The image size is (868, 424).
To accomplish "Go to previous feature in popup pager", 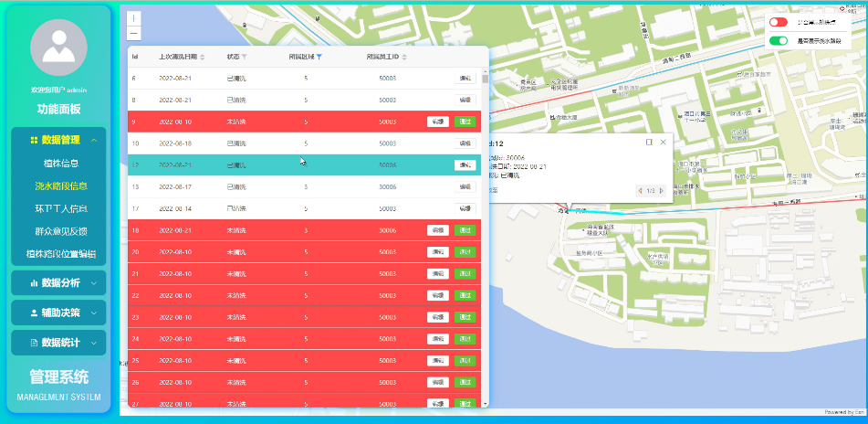I will point(641,191).
